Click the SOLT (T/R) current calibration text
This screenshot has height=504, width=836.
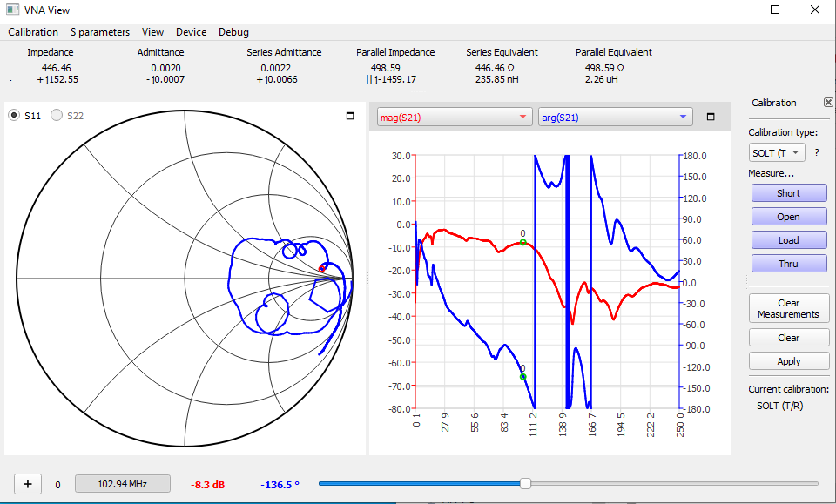[x=780, y=406]
